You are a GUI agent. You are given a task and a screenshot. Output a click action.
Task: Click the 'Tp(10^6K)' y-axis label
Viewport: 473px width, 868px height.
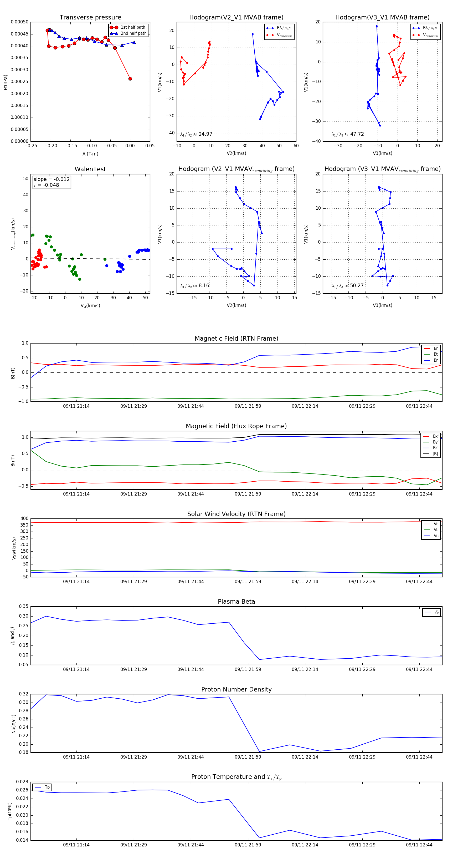click(x=10, y=811)
